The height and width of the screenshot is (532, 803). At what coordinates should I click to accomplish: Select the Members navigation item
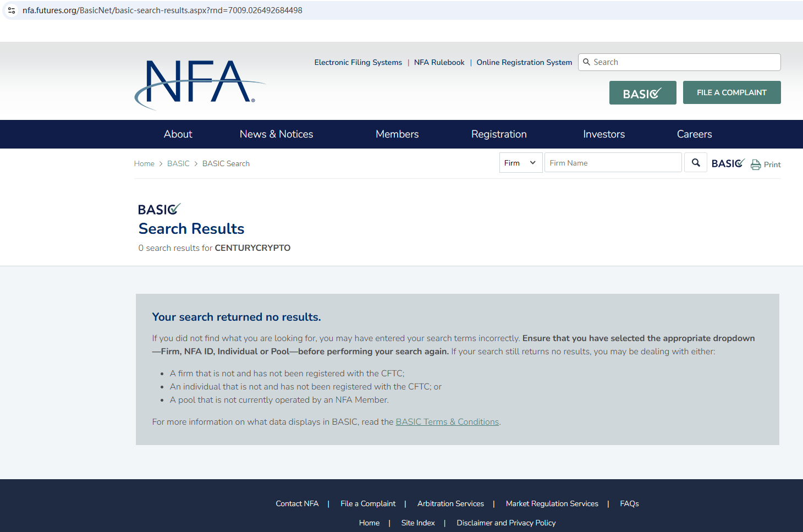tap(397, 134)
